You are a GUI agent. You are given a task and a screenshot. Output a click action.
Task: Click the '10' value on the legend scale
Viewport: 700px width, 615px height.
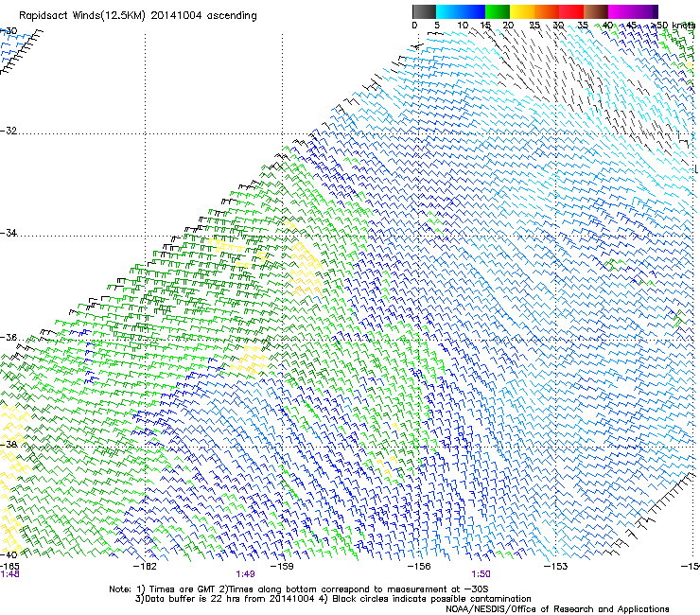click(463, 26)
